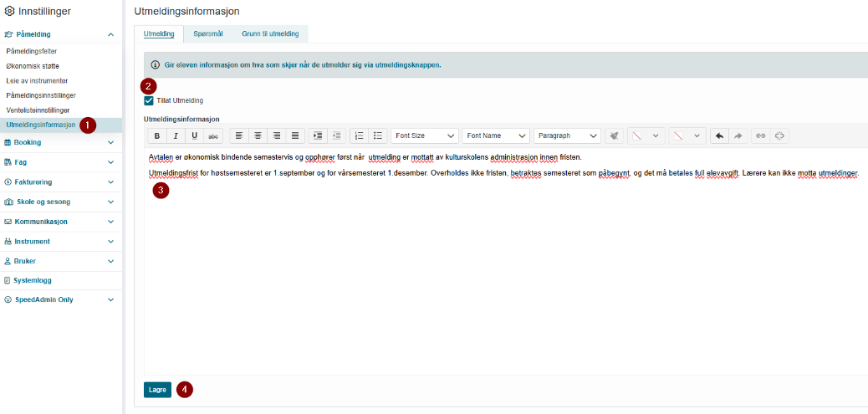
Task: Save with the Lagre button
Action: (x=158, y=390)
